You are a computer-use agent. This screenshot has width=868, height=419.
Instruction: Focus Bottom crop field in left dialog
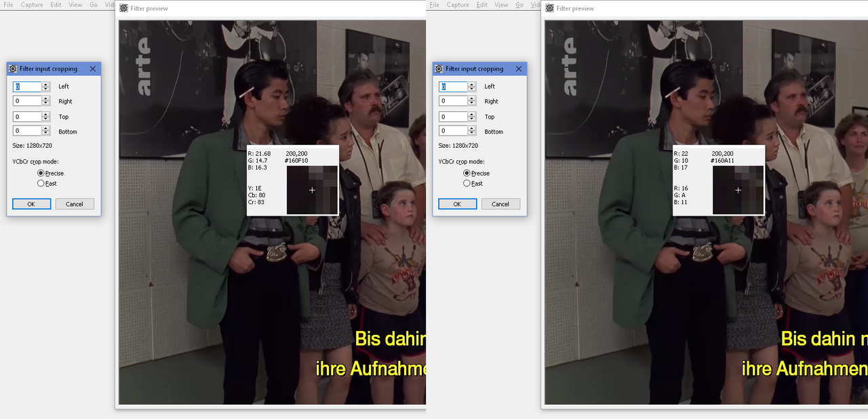coord(27,131)
